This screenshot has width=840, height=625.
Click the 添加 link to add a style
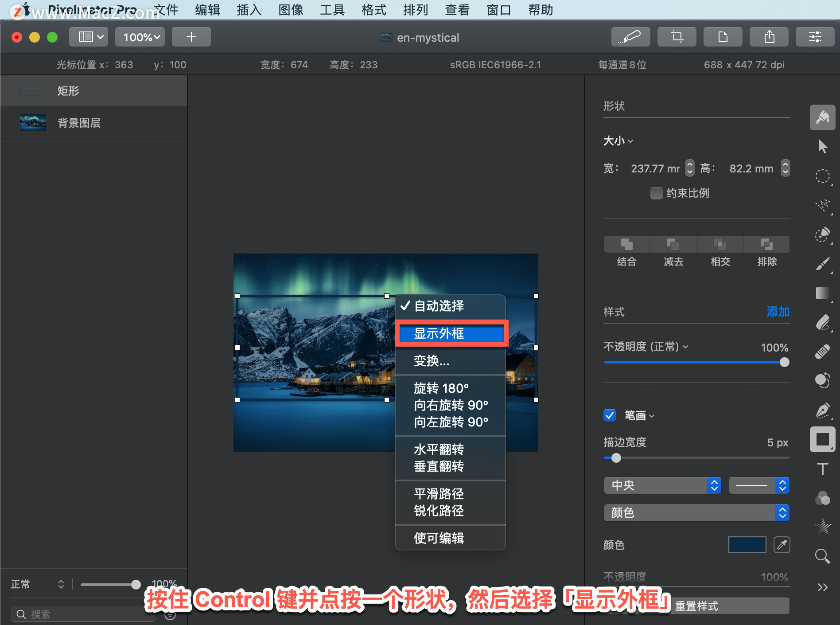tap(778, 312)
